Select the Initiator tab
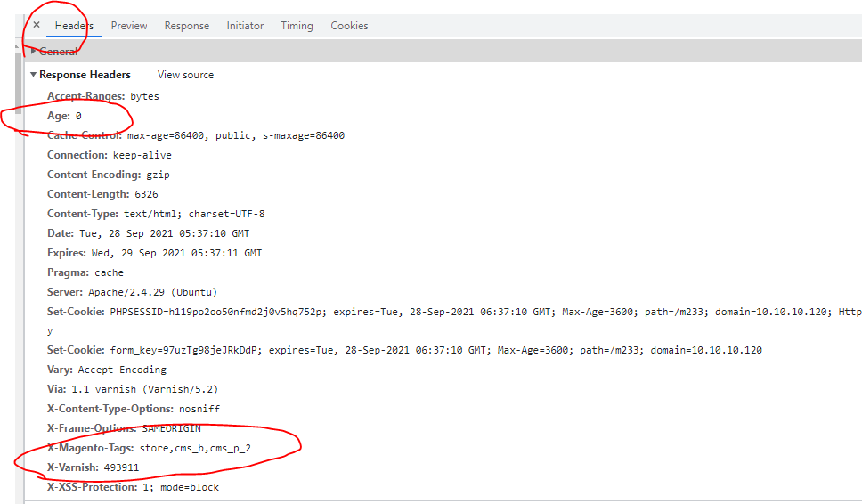Image resolution: width=862 pixels, height=504 pixels. click(245, 26)
